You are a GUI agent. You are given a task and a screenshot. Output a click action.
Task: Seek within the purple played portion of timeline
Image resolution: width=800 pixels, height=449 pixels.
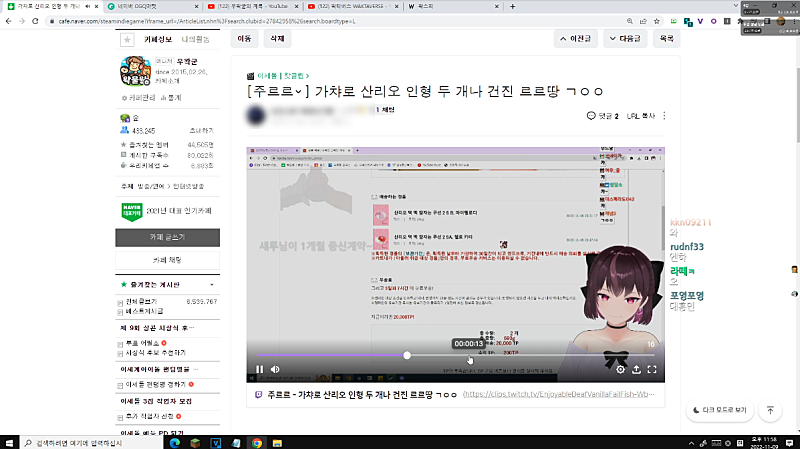[x=329, y=355]
